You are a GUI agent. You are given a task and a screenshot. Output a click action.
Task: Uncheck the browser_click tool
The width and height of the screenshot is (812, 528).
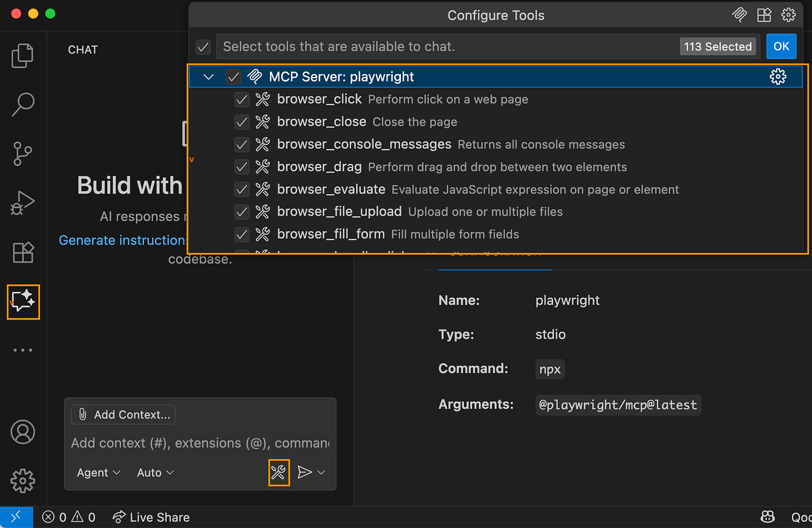(x=241, y=99)
